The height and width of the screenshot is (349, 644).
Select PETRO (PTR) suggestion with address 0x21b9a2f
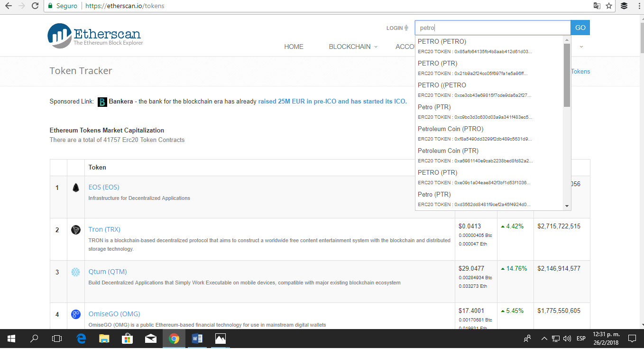coord(489,68)
